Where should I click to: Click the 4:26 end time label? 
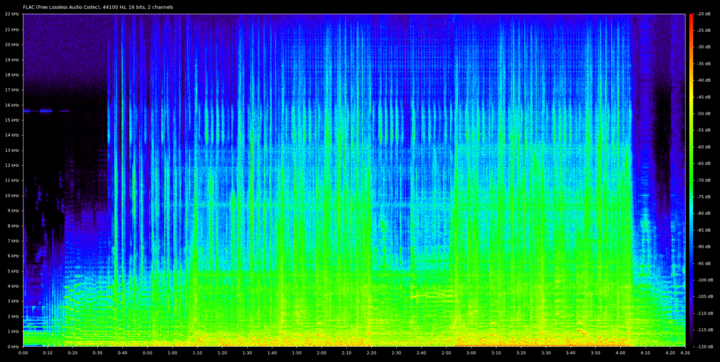click(685, 353)
